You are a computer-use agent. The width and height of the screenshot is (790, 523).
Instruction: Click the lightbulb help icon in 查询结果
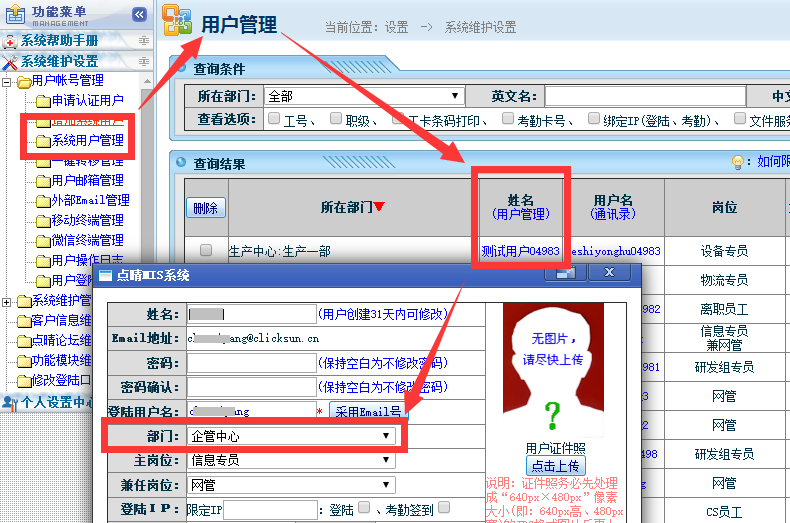tap(739, 162)
